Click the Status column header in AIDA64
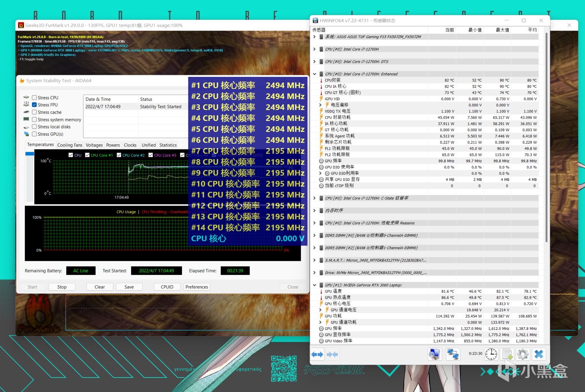The width and height of the screenshot is (585, 392). (x=163, y=99)
